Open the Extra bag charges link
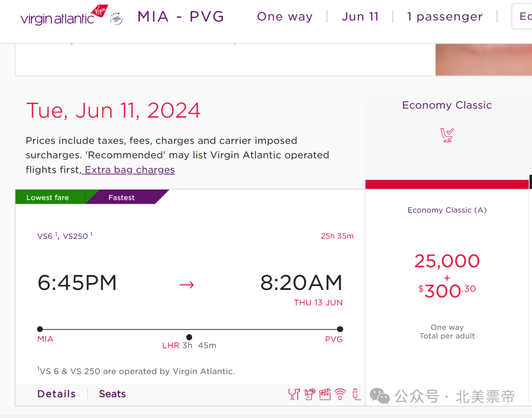Screen dimensions: 532x418 [130, 169]
